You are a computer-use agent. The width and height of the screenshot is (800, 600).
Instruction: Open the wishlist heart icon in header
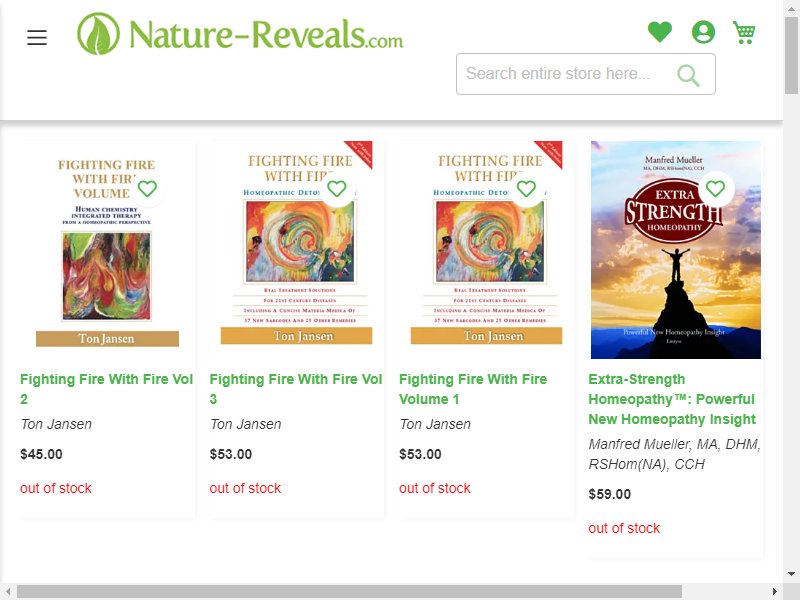[x=660, y=32]
